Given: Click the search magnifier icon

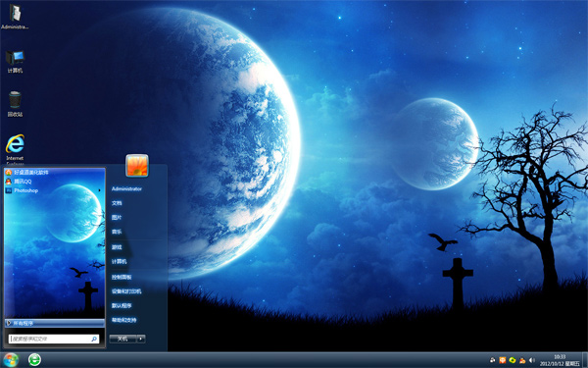Looking at the screenshot, I should (x=94, y=339).
